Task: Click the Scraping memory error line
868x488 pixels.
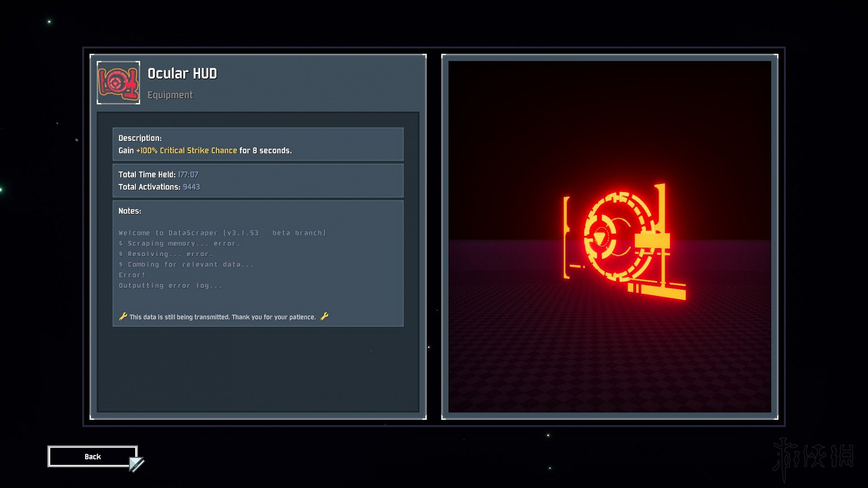Action: point(179,243)
